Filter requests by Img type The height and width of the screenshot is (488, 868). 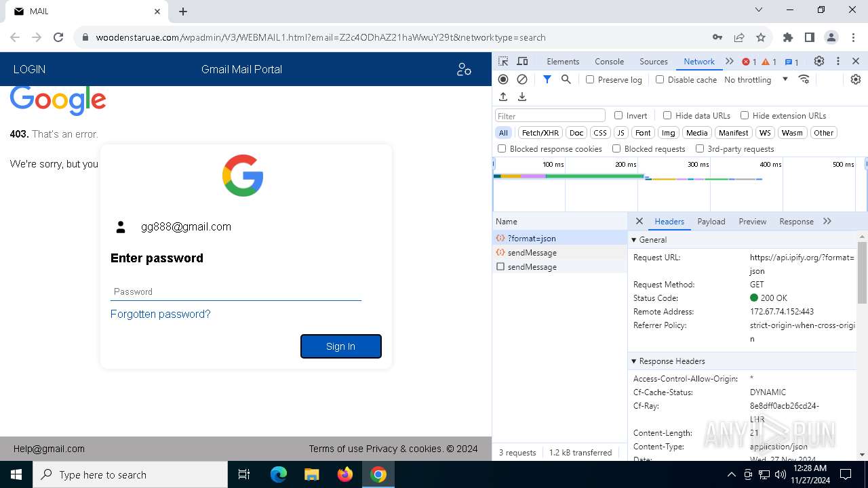click(669, 133)
